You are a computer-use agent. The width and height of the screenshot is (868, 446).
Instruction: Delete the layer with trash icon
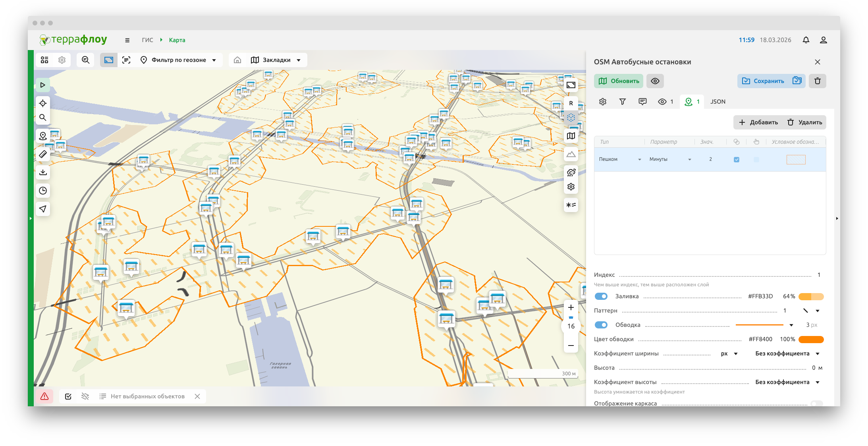pos(818,81)
